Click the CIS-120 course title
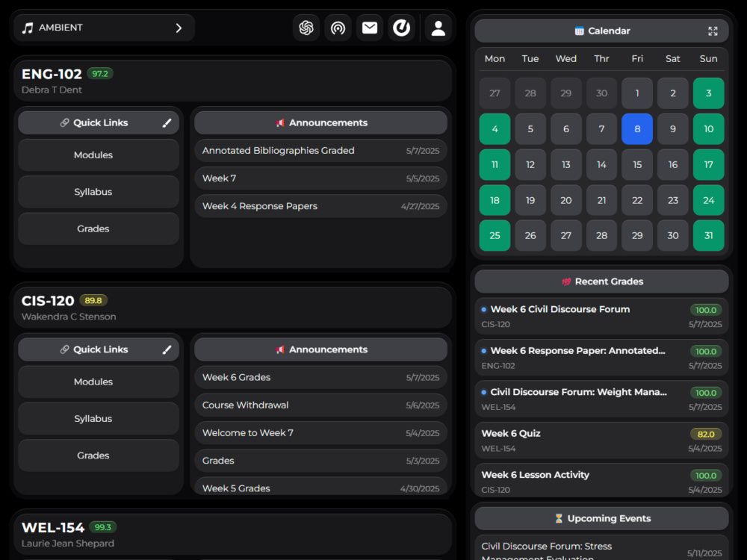Screen dimensions: 747x560 point(48,301)
